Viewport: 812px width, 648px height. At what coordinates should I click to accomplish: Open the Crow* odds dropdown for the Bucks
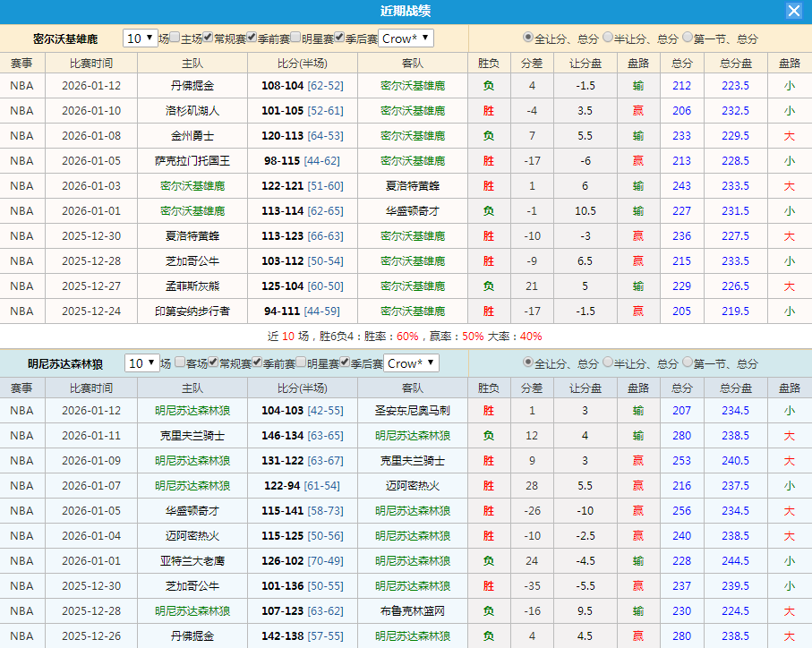tap(404, 38)
